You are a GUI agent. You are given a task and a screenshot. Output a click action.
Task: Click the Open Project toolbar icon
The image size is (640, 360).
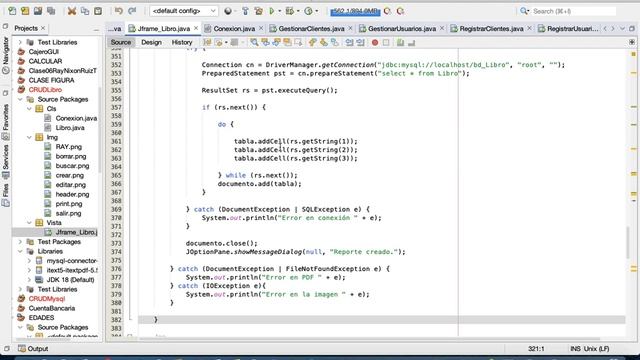point(38,11)
